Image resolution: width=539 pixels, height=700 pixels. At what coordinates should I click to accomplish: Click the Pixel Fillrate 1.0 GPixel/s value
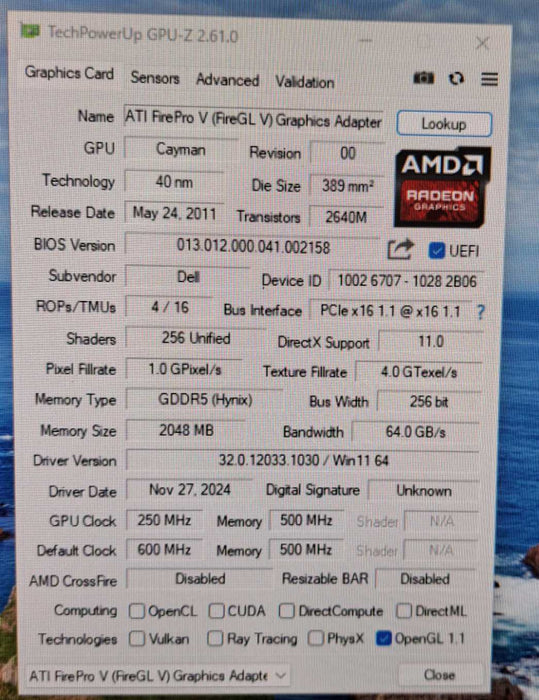184,370
